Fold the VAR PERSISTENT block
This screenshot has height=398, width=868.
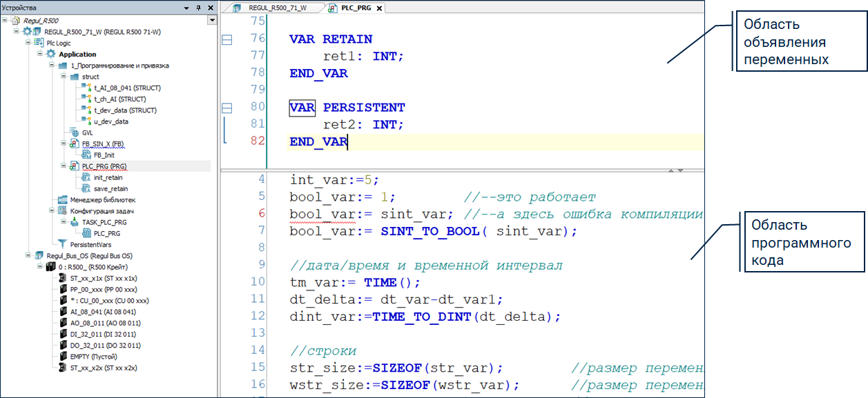pyautogui.click(x=226, y=108)
